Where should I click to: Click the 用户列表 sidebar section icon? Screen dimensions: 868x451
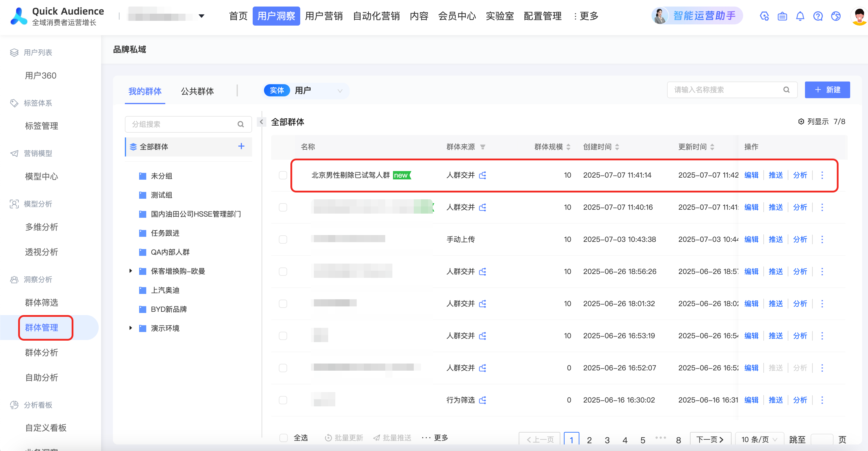point(14,52)
